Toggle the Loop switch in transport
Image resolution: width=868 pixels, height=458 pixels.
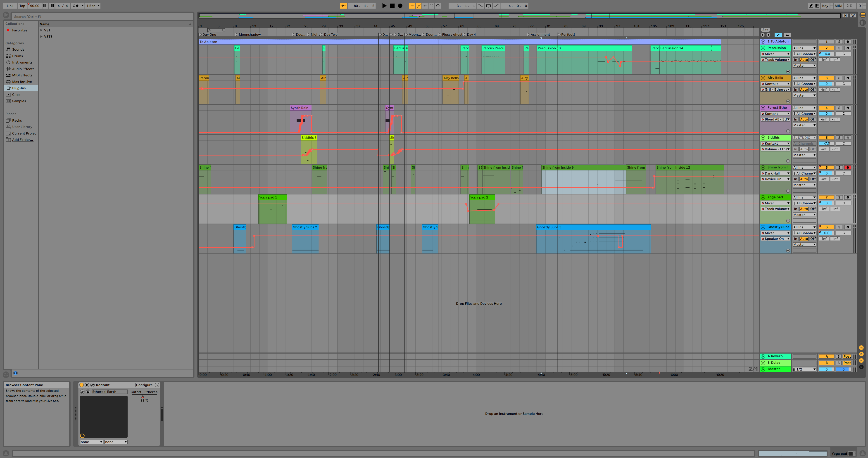[x=488, y=6]
